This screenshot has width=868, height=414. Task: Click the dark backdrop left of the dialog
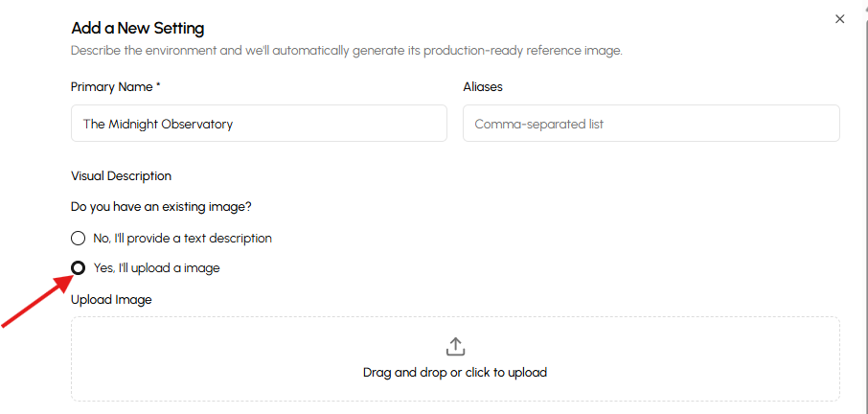[x=26, y=144]
